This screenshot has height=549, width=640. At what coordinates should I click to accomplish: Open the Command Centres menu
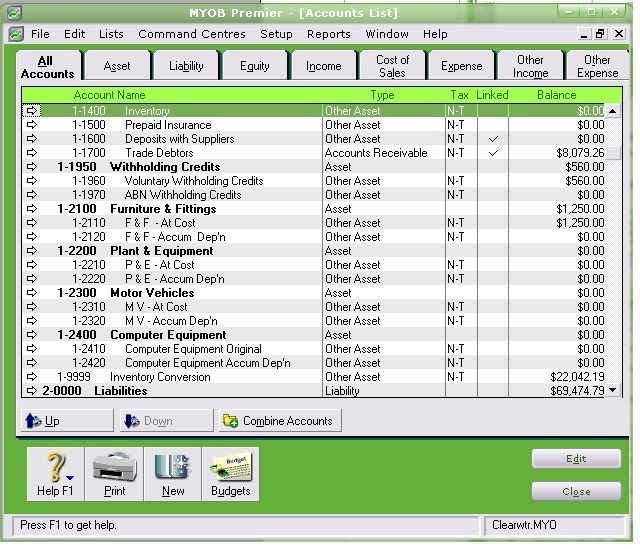coord(192,34)
